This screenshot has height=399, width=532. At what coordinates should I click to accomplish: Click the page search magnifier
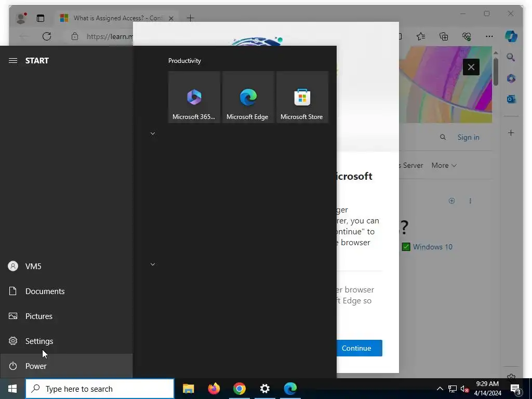coord(443,137)
